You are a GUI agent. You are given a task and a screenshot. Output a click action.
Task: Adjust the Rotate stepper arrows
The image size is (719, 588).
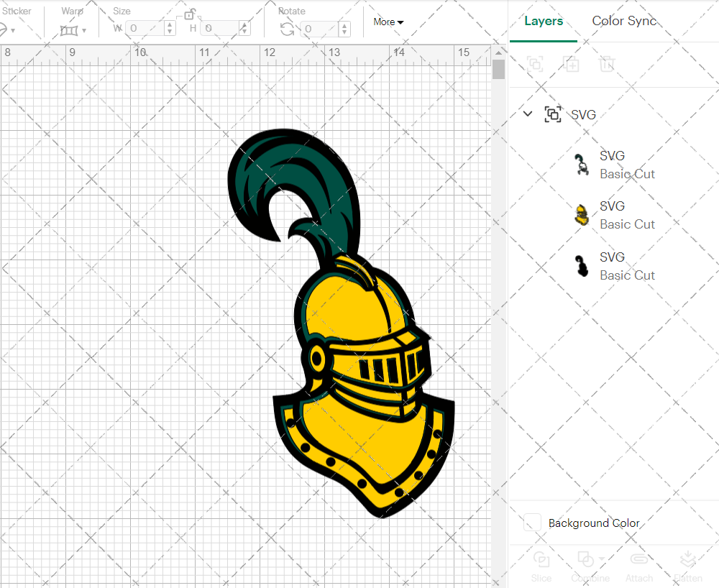pos(344,29)
